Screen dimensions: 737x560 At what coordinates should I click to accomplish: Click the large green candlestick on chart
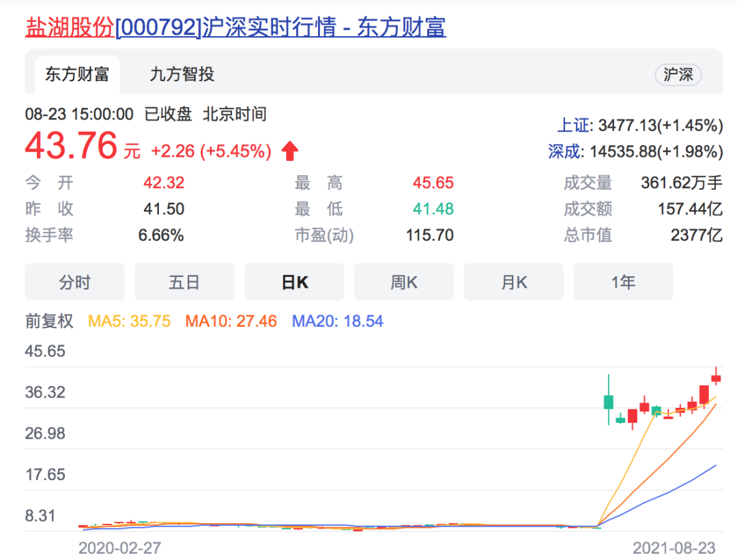[609, 402]
